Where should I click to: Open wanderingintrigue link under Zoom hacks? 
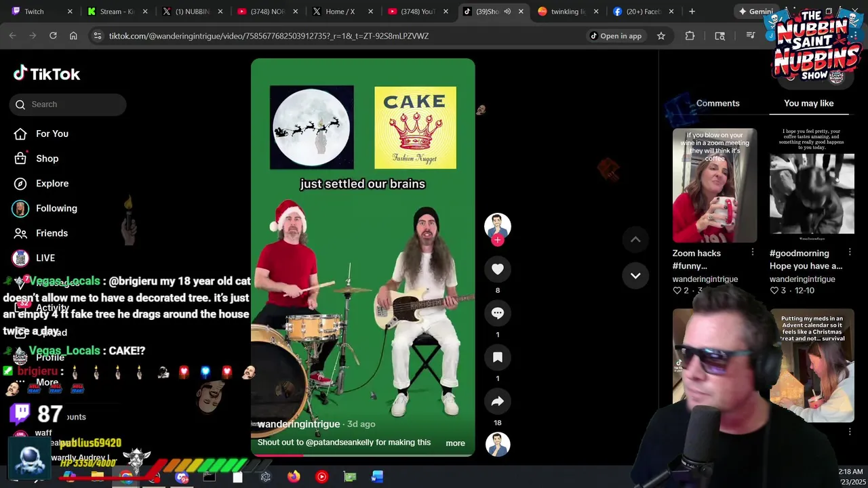(x=705, y=279)
